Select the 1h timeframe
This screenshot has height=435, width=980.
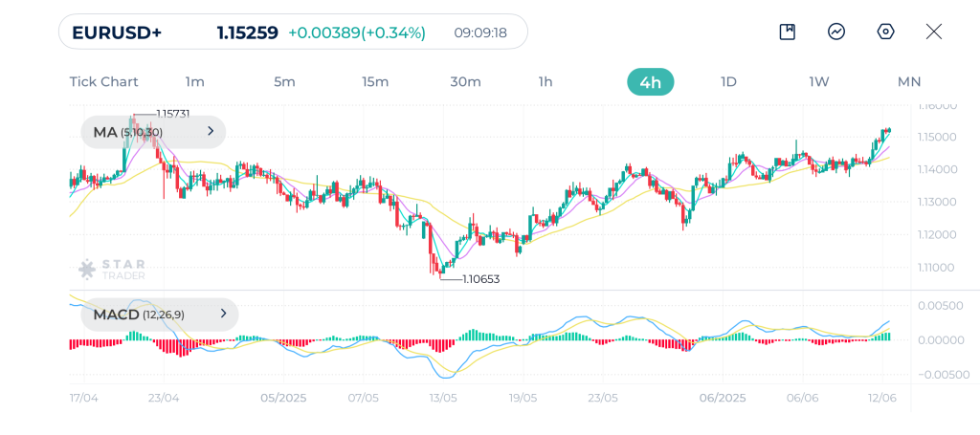pos(546,82)
